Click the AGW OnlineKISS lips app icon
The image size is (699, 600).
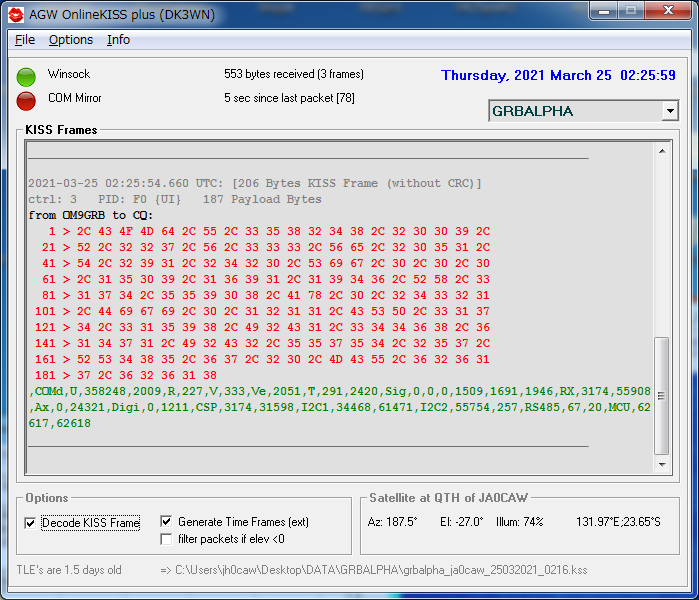click(16, 15)
